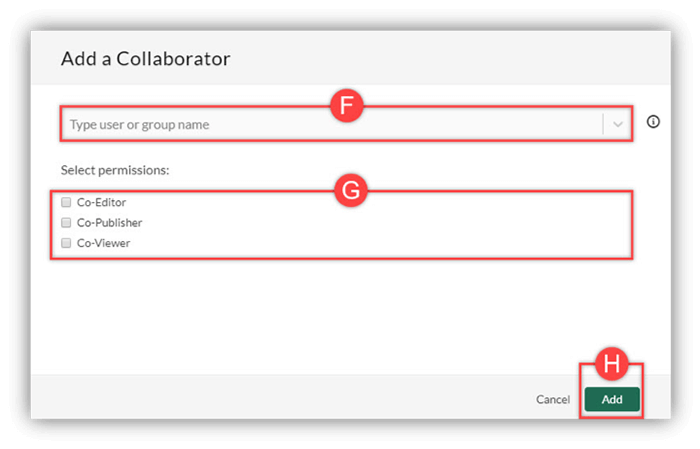Expand the user or group dropdown chevron

pyautogui.click(x=618, y=124)
